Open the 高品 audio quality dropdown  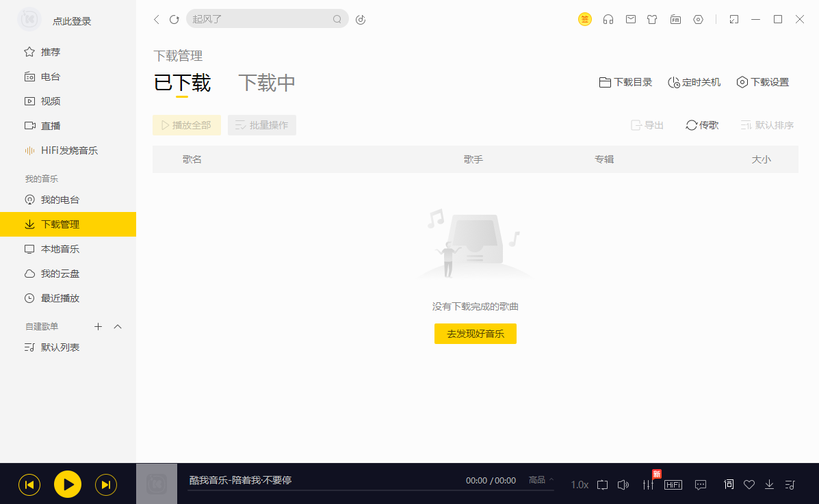[539, 480]
